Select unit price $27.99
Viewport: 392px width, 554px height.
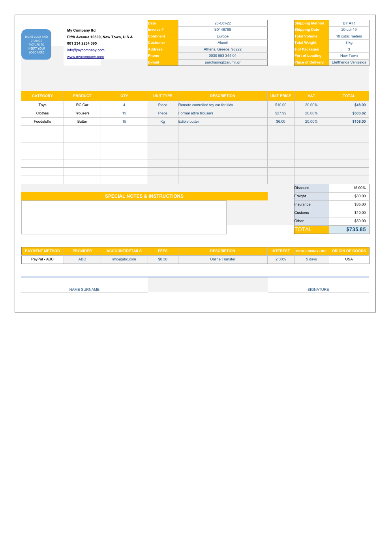pos(281,113)
